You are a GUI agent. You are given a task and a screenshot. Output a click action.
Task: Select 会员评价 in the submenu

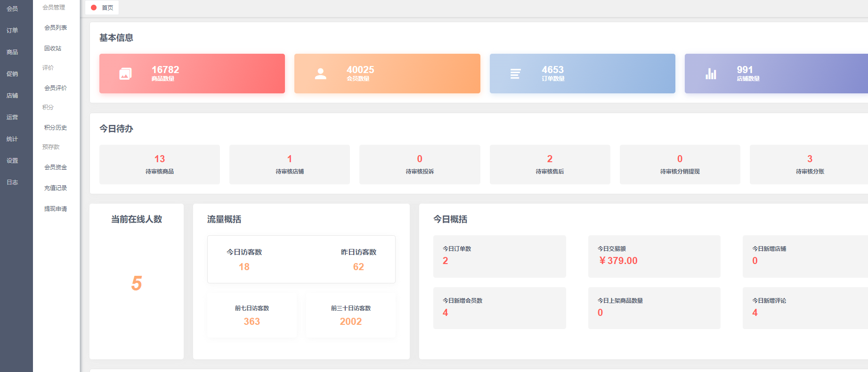(x=56, y=88)
